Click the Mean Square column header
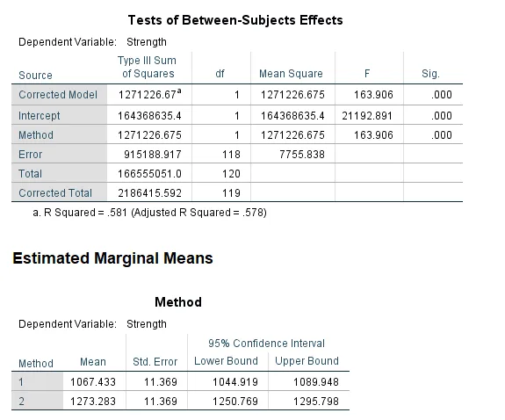505x420 pixels. coord(291,74)
